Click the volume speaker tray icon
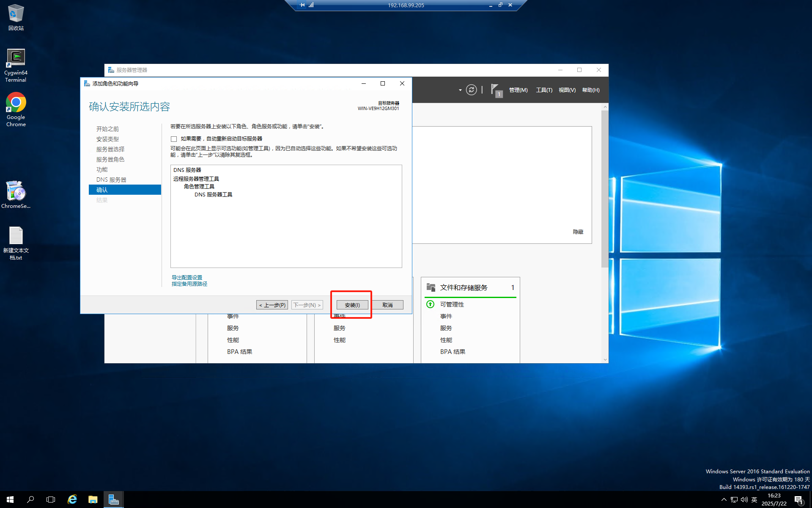The width and height of the screenshot is (812, 508). point(744,500)
